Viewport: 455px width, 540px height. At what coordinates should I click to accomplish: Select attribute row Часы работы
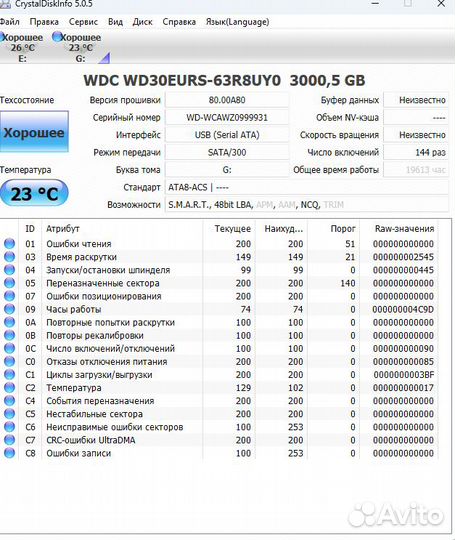219,309
